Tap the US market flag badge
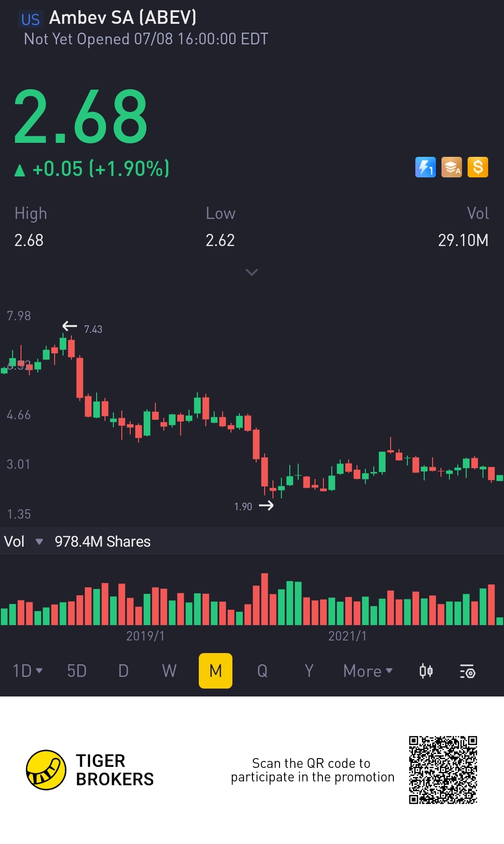The image size is (504, 844). (31, 19)
